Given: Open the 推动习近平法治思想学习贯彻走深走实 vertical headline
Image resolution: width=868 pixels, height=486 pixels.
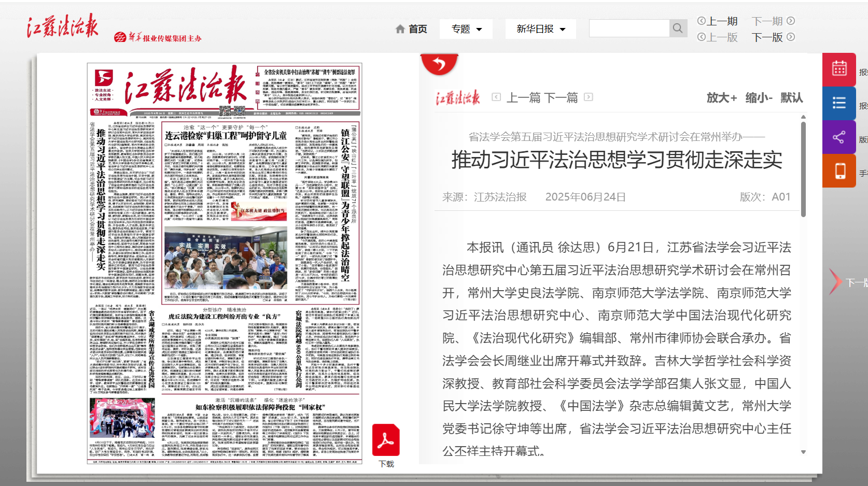Looking at the screenshot, I should 101,199.
